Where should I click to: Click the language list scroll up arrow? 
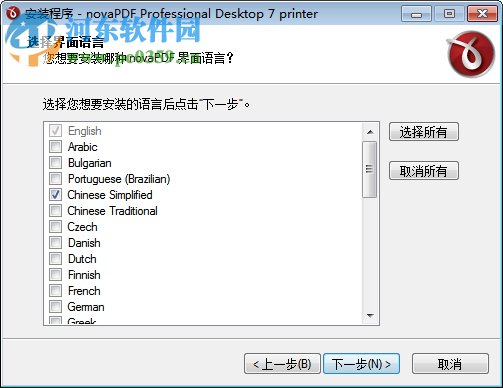click(370, 132)
